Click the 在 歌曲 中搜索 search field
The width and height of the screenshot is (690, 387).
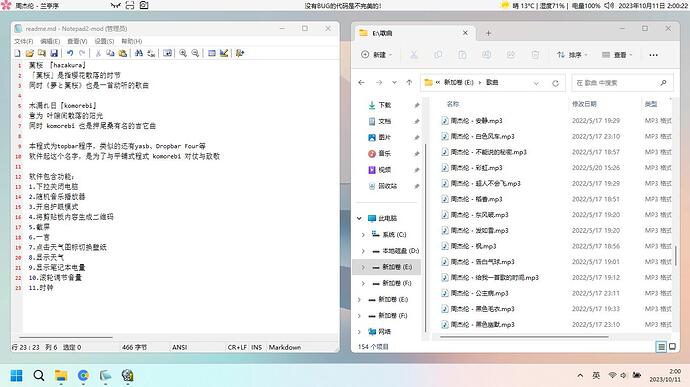point(622,83)
